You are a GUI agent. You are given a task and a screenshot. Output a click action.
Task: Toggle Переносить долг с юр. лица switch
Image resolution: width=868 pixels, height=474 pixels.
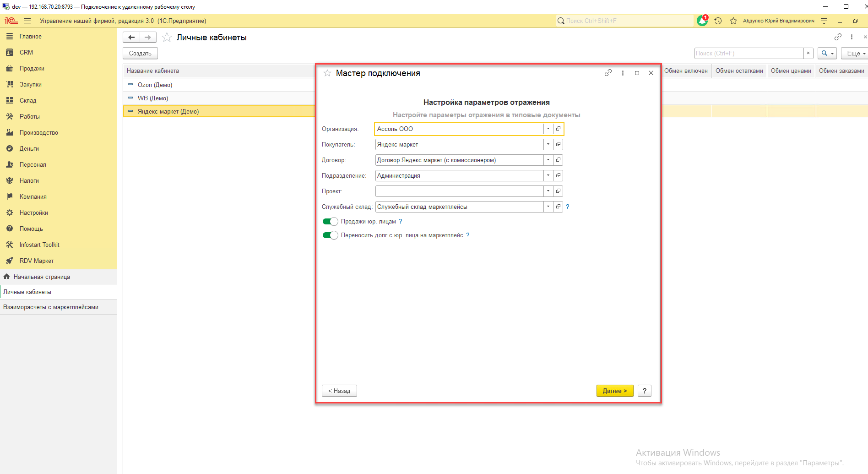(330, 235)
